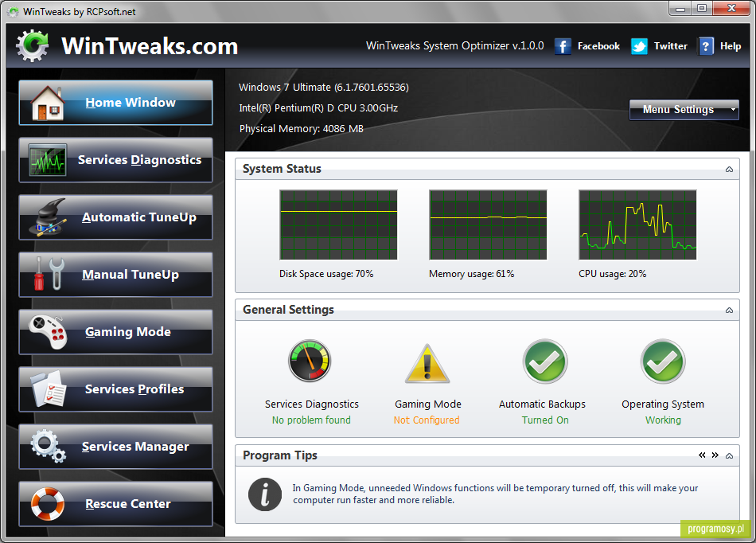756x543 pixels.
Task: Collapse the Program Tips panel
Action: point(729,455)
